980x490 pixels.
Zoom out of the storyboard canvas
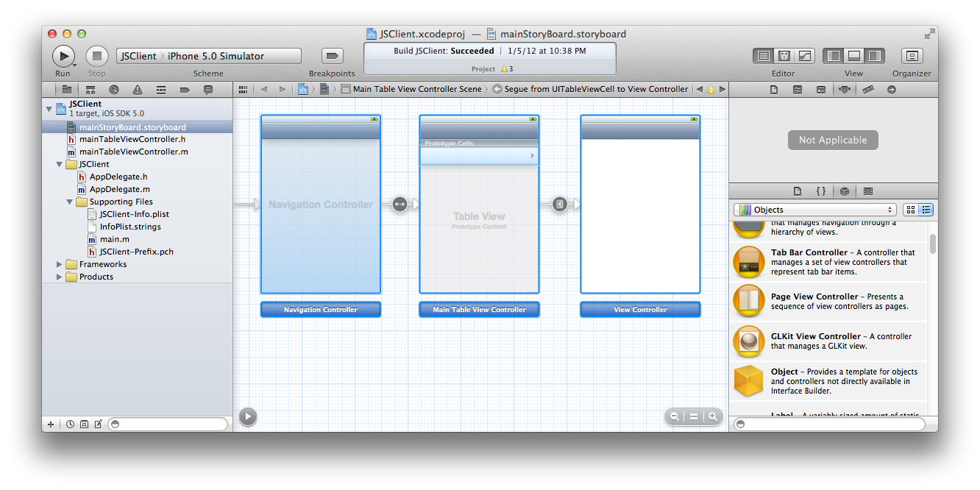click(674, 416)
